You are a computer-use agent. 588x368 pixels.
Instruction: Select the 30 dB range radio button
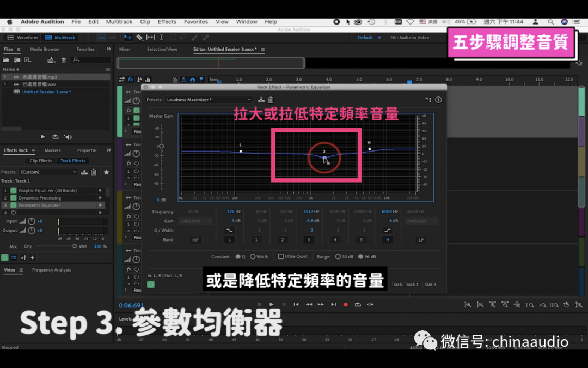(338, 256)
